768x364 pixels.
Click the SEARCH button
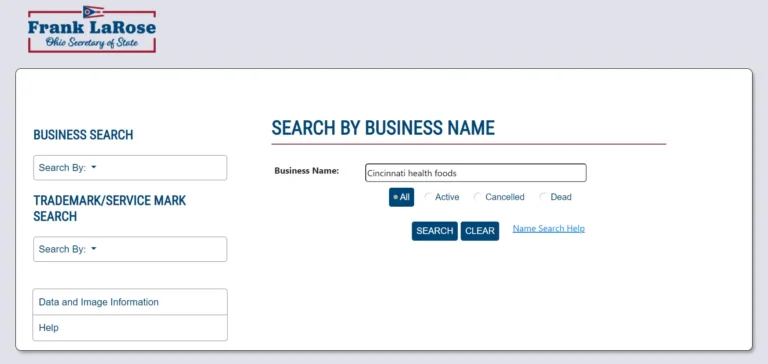click(434, 231)
